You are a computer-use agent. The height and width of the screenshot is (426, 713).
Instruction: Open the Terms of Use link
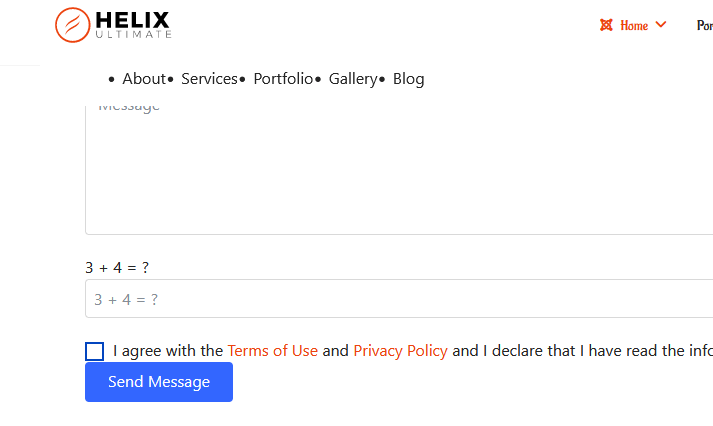[272, 351]
